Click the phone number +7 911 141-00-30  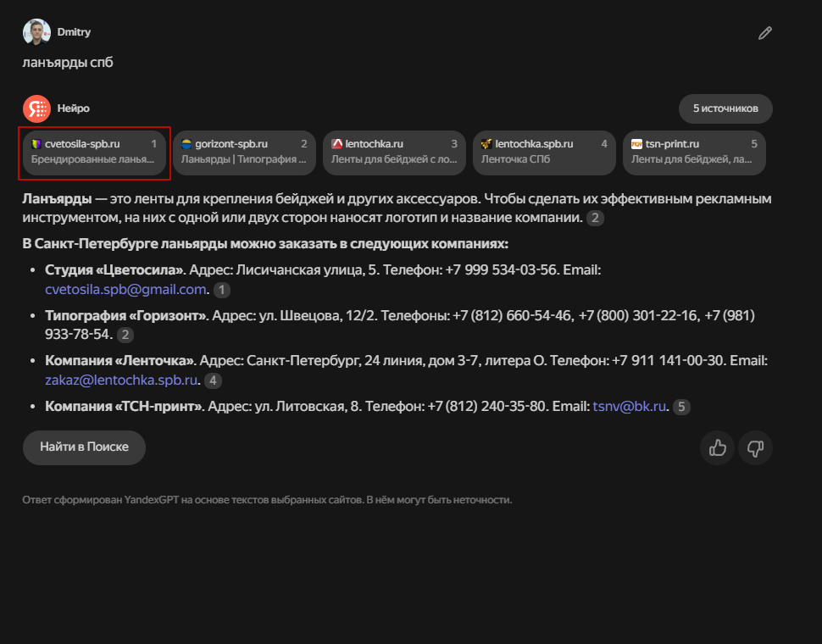point(669,360)
